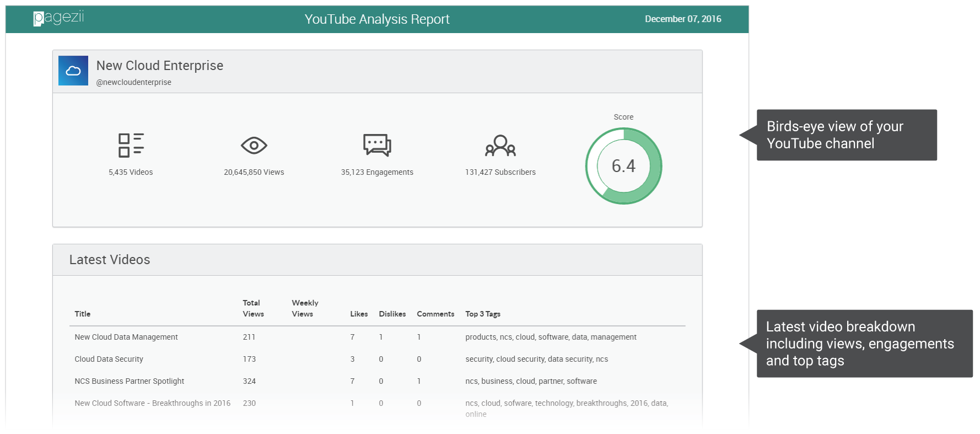Click the Latest Videos heading
This screenshot has height=434, width=980.
[110, 260]
